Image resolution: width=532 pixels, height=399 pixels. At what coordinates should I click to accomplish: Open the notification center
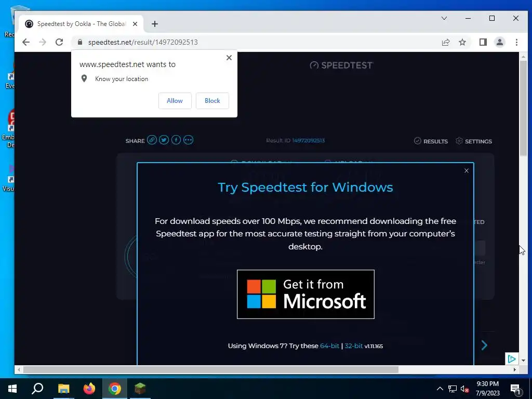[x=515, y=389]
